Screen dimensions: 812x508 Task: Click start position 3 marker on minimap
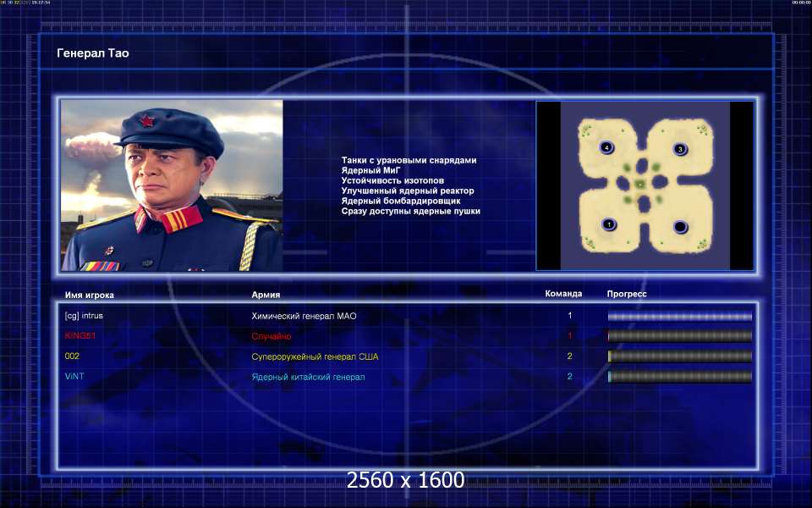(680, 149)
